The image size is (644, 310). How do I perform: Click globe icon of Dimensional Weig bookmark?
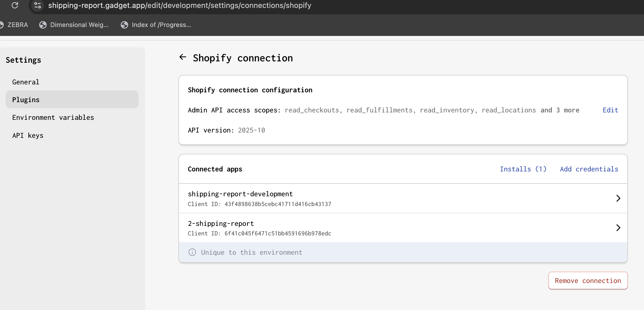(43, 25)
